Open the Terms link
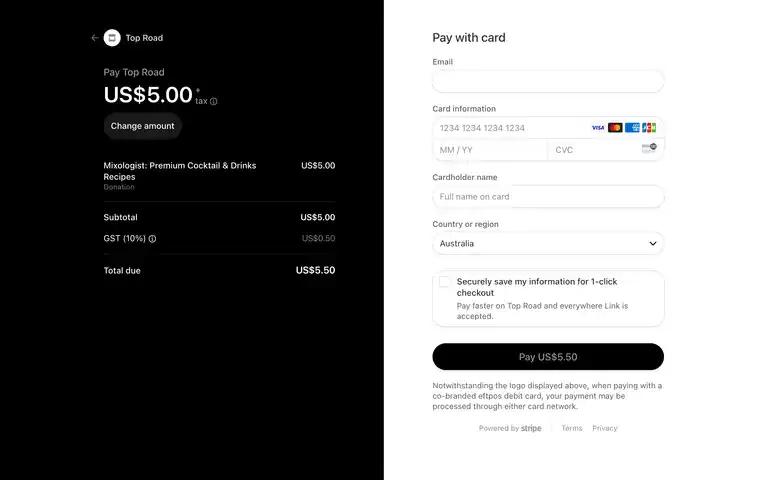The image size is (768, 480). (572, 428)
